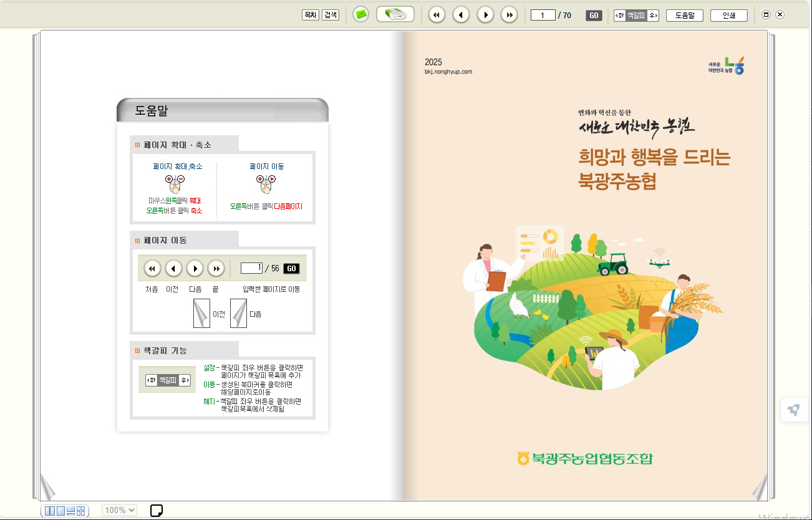Jump to first page in top toolbar
Screen dimensions: 812x520
point(437,15)
